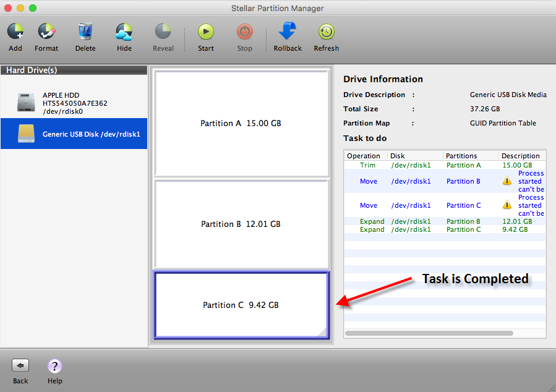Image resolution: width=556 pixels, height=392 pixels.
Task: Click the Add partition toolbar icon
Action: point(15,32)
